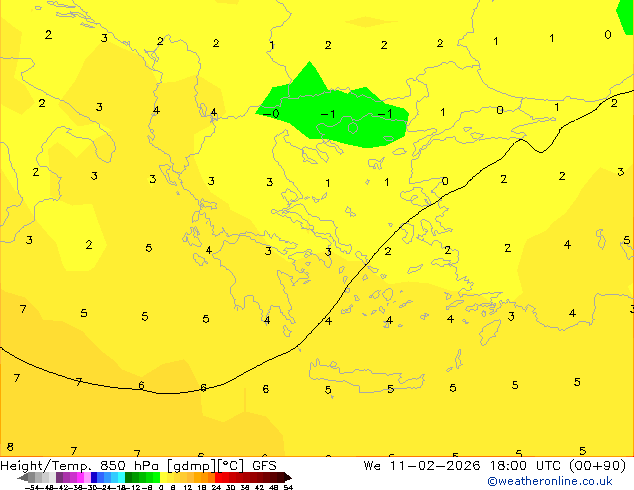The height and width of the screenshot is (490, 634).
Task: Select the magenta legend swatch near -36
Action: click(x=80, y=477)
